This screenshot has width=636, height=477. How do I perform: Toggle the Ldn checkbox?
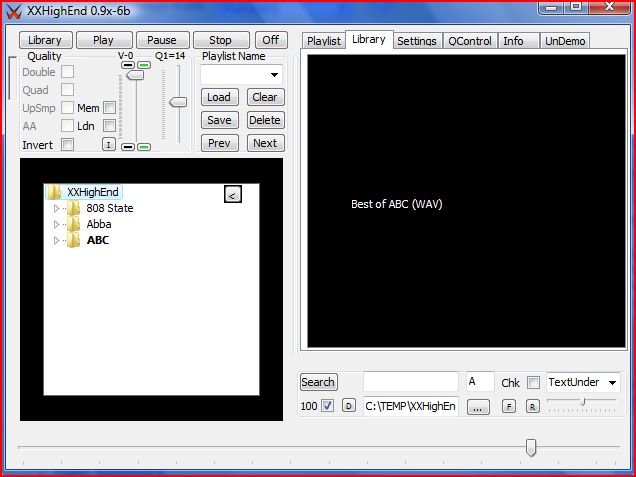click(x=109, y=126)
